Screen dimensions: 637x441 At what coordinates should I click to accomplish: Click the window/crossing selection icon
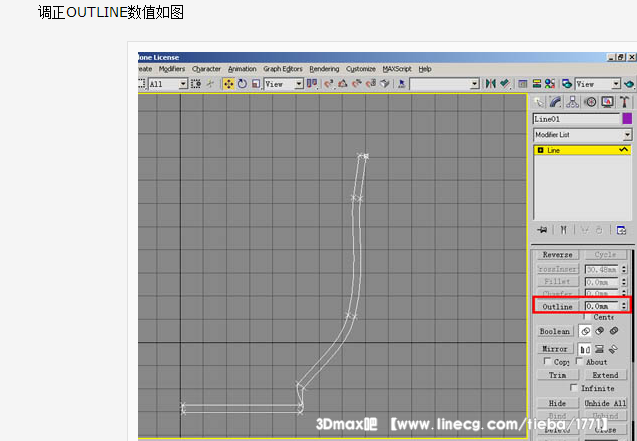196,84
